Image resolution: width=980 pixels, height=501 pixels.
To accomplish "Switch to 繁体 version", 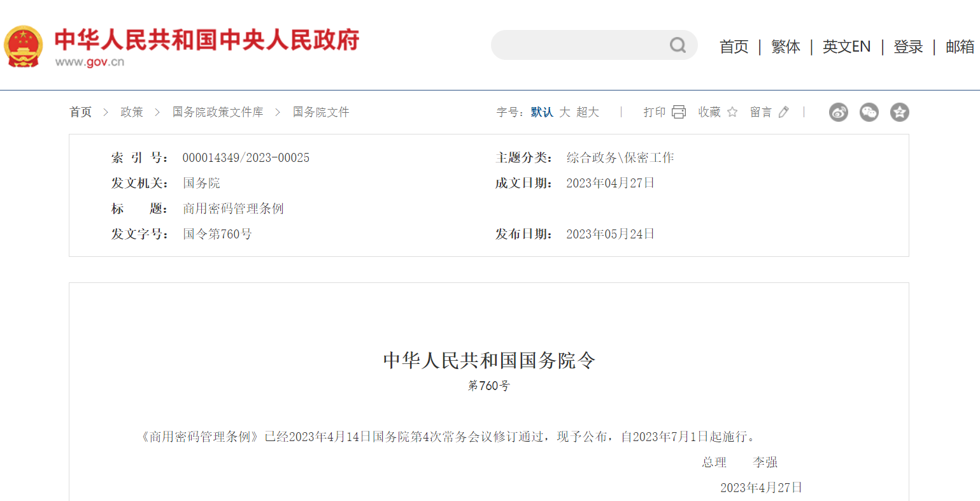I will tap(786, 47).
